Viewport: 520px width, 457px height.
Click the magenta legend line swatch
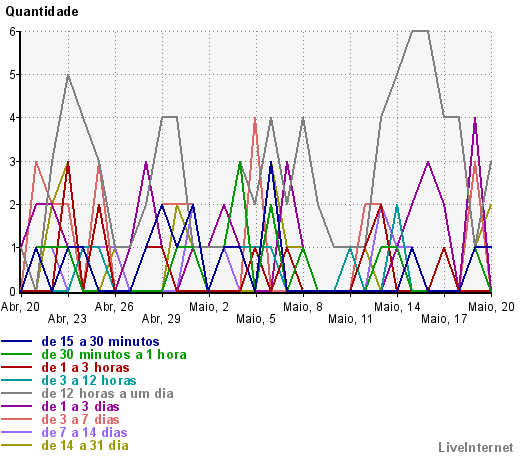point(16,406)
